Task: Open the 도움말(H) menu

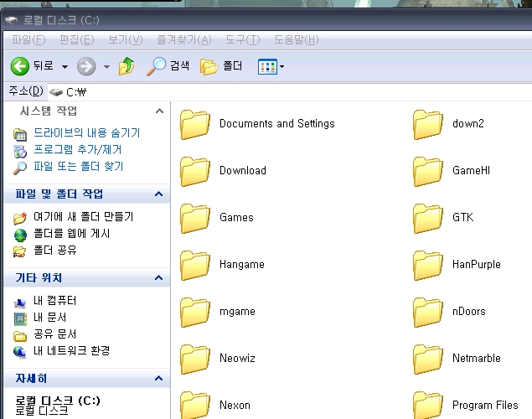Action: pyautogui.click(x=297, y=39)
